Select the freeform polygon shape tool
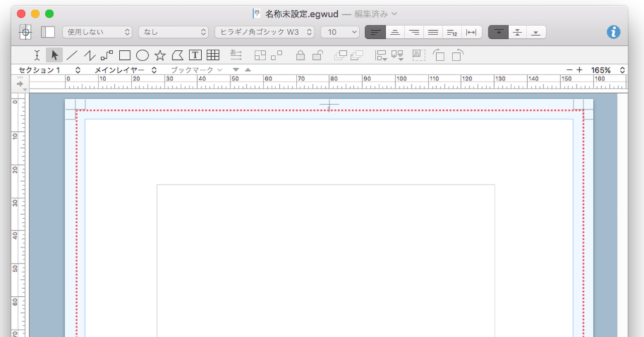This screenshot has width=644, height=337. click(177, 55)
